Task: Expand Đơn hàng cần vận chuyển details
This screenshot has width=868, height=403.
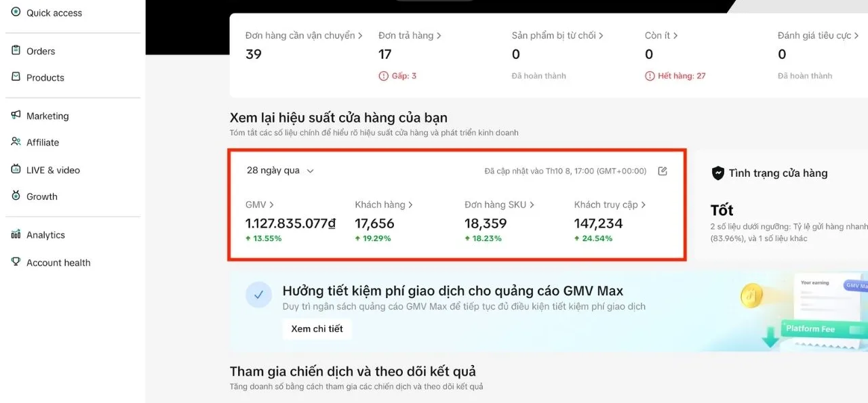Action: 304,35
